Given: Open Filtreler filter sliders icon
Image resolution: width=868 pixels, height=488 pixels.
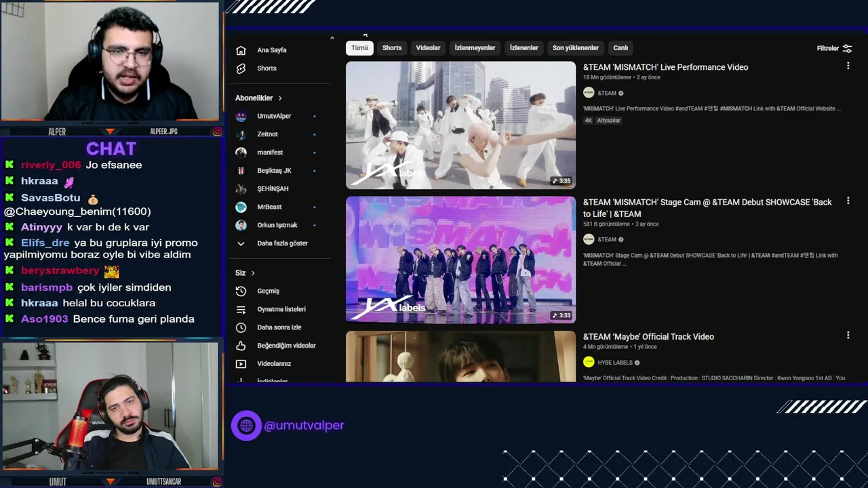Looking at the screenshot, I should 847,48.
